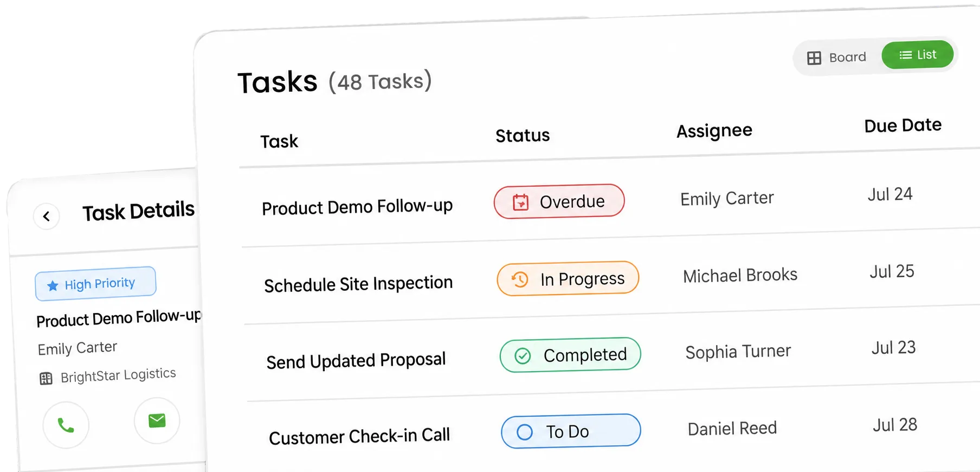Click the green phone call icon
This screenshot has height=472, width=980.
(66, 425)
